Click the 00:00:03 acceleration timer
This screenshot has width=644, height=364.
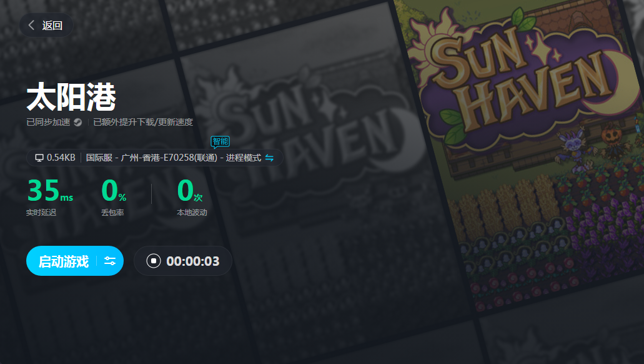pyautogui.click(x=193, y=261)
